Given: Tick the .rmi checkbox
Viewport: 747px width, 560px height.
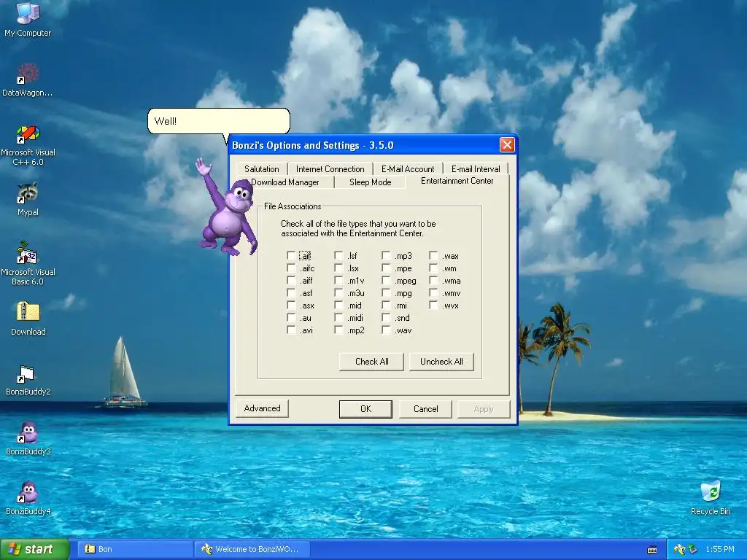Looking at the screenshot, I should (x=386, y=306).
